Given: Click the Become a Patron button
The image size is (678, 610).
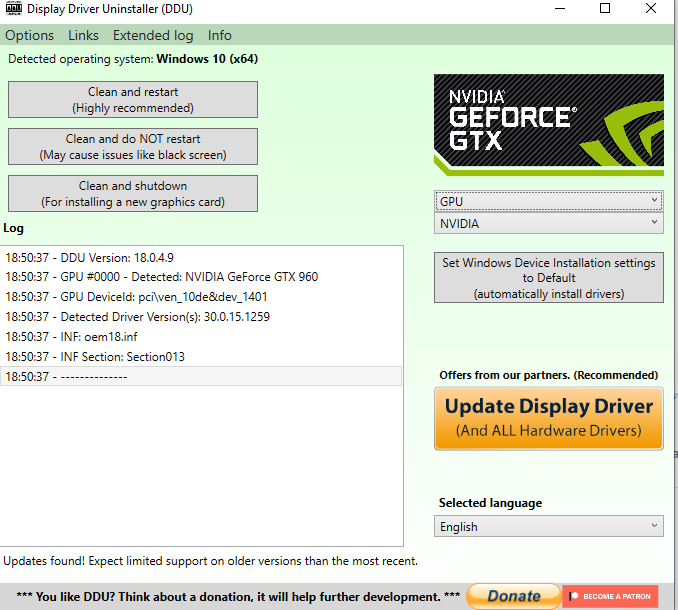Looking at the screenshot, I should coord(610,596).
